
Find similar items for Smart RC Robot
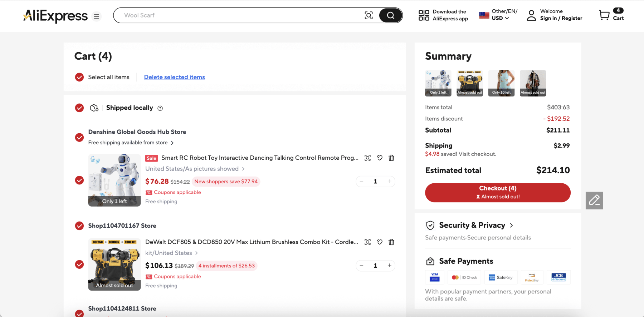pyautogui.click(x=367, y=158)
